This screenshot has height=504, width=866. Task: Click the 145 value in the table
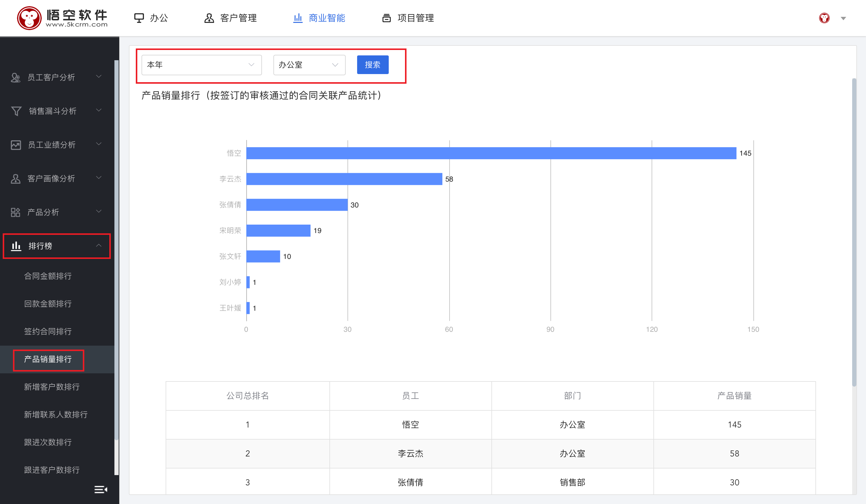[x=734, y=425]
